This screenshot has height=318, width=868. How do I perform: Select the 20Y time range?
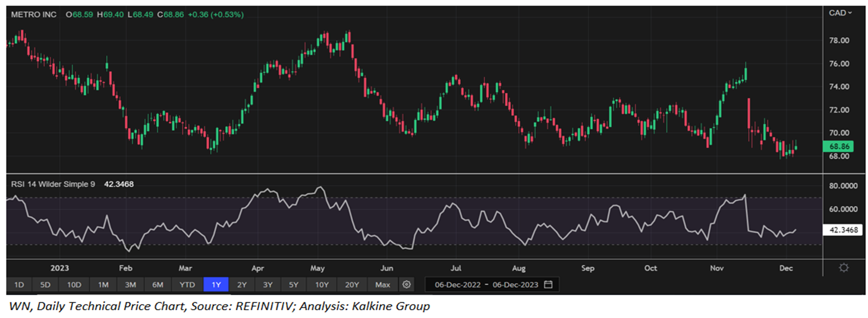pyautogui.click(x=352, y=285)
